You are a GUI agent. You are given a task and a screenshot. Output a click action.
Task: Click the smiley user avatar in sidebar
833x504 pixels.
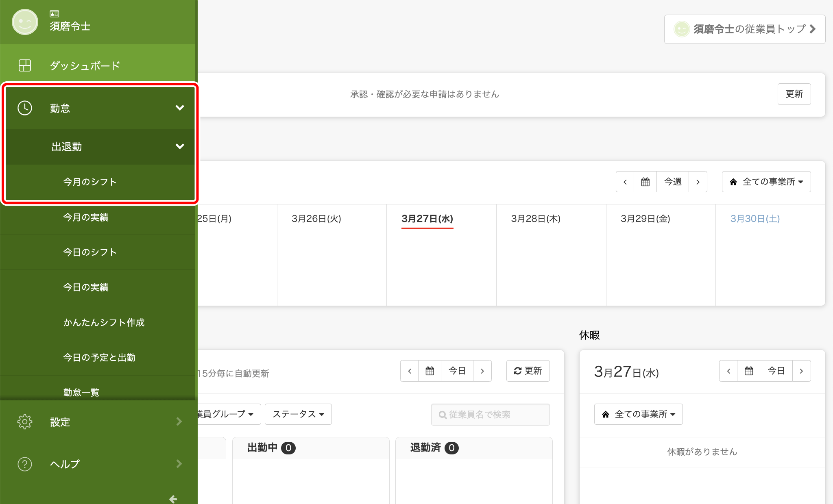25,22
